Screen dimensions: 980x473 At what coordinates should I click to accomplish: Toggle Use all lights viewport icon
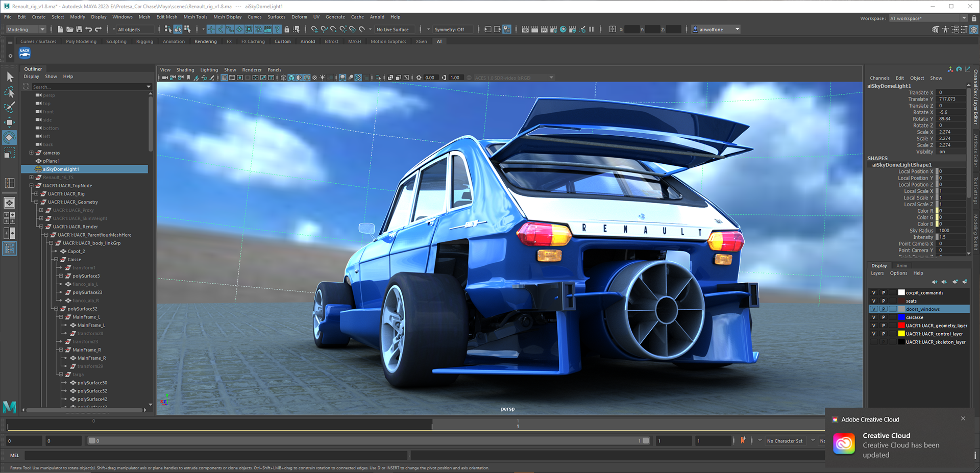click(322, 78)
